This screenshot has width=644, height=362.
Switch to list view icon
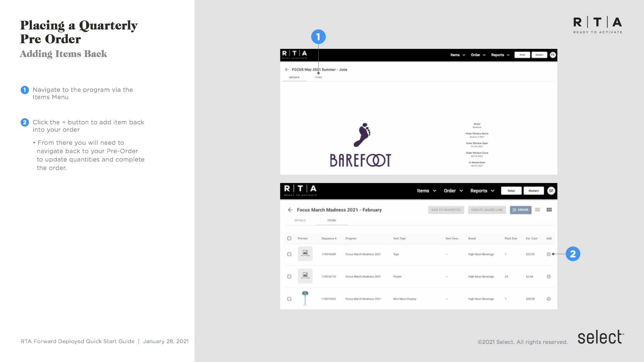click(x=537, y=210)
